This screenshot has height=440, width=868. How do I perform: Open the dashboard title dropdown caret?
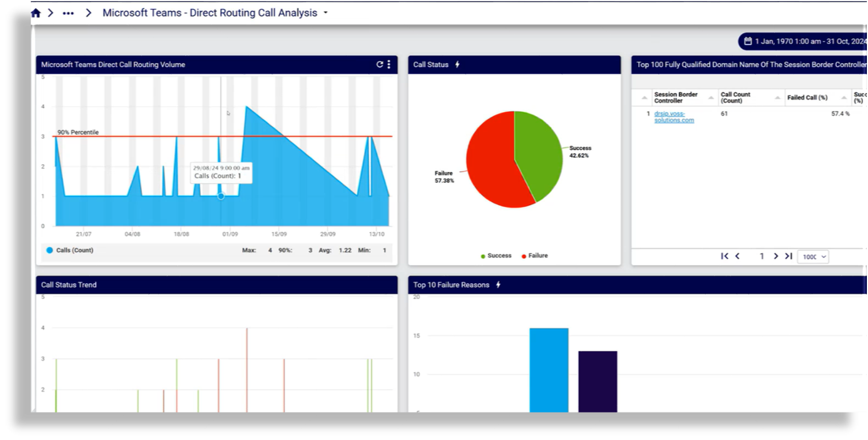[x=325, y=13]
